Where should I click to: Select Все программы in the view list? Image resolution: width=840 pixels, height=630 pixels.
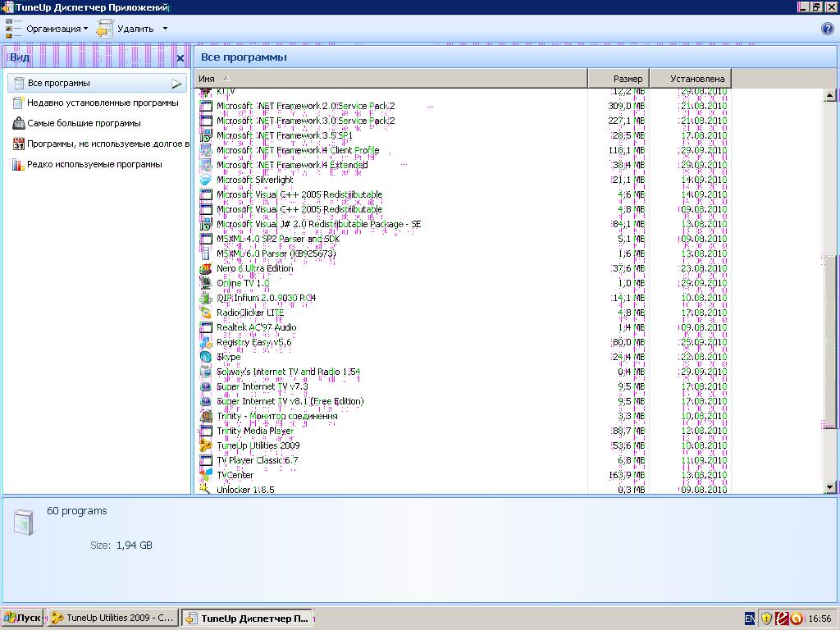click(98, 83)
